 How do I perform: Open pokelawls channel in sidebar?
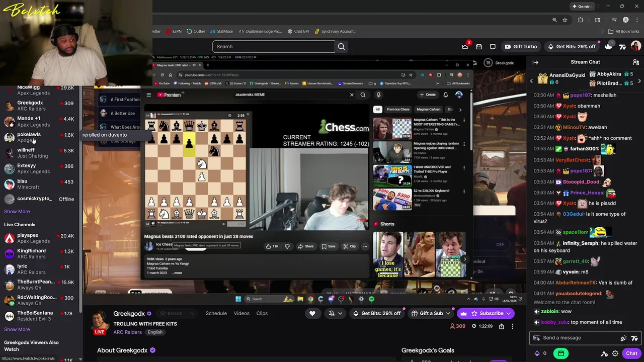[39, 137]
